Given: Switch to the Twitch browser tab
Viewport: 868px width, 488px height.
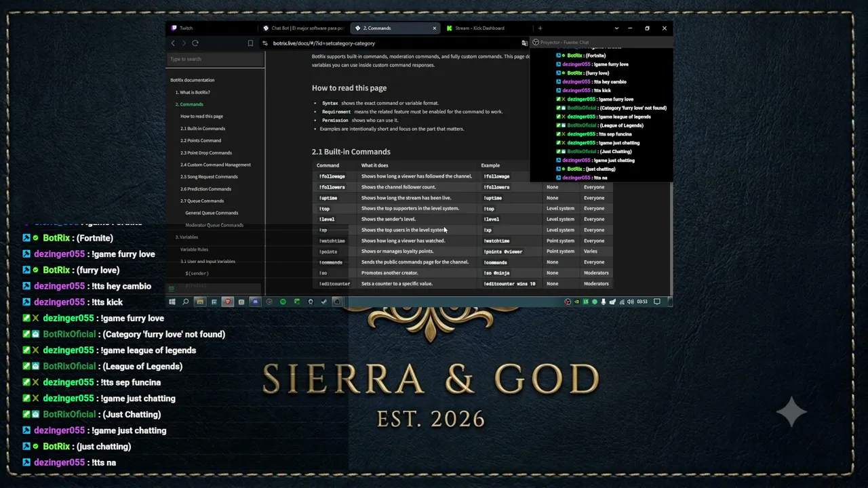Looking at the screenshot, I should point(214,28).
